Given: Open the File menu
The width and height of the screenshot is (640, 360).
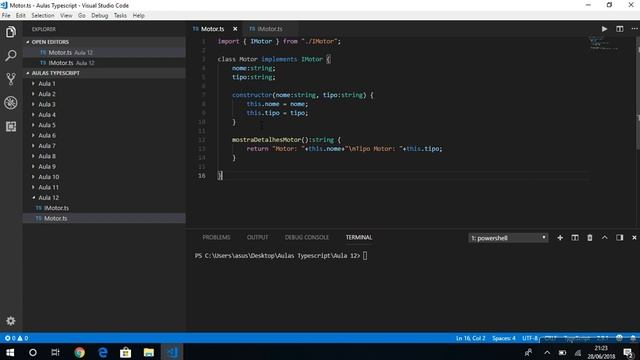Looking at the screenshot, I should 6,16.
